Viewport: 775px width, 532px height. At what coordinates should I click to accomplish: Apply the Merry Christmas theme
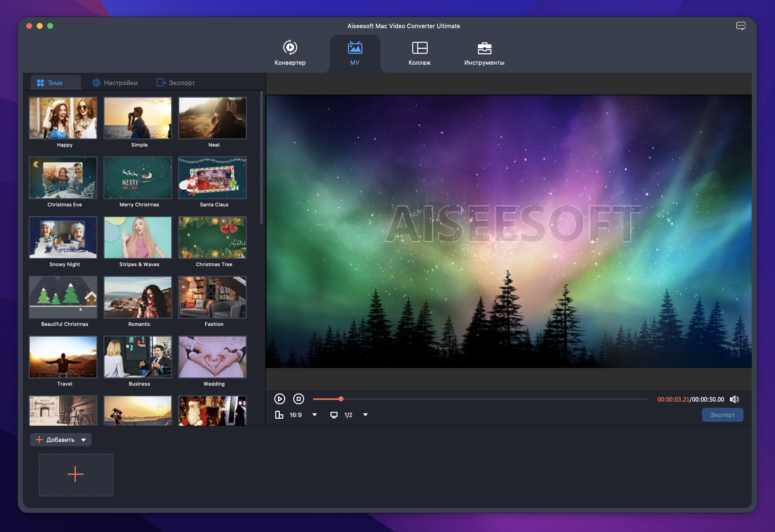pyautogui.click(x=138, y=178)
